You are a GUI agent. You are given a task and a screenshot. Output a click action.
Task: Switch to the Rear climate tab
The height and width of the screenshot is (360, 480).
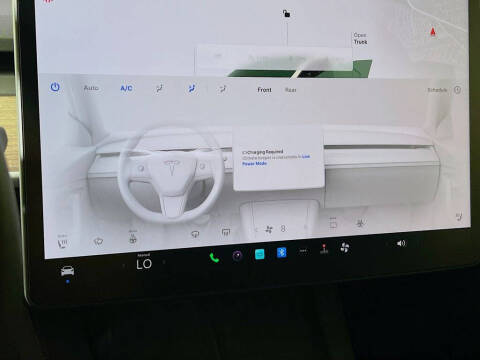click(290, 90)
